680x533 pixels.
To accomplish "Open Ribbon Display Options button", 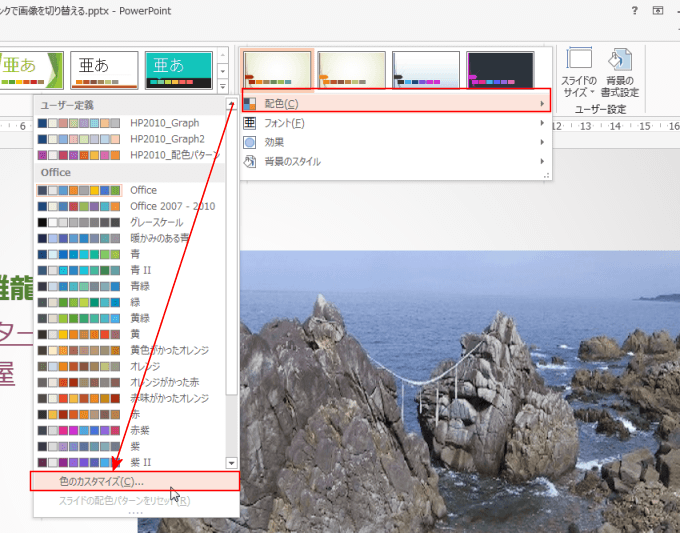I will click(658, 11).
